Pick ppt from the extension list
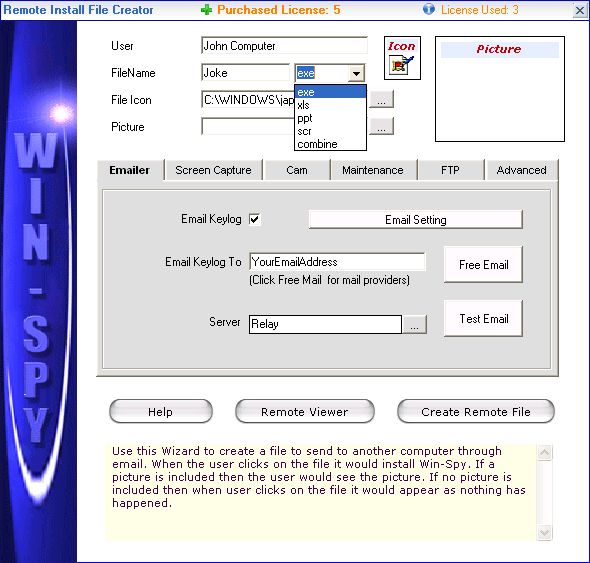 (330, 118)
